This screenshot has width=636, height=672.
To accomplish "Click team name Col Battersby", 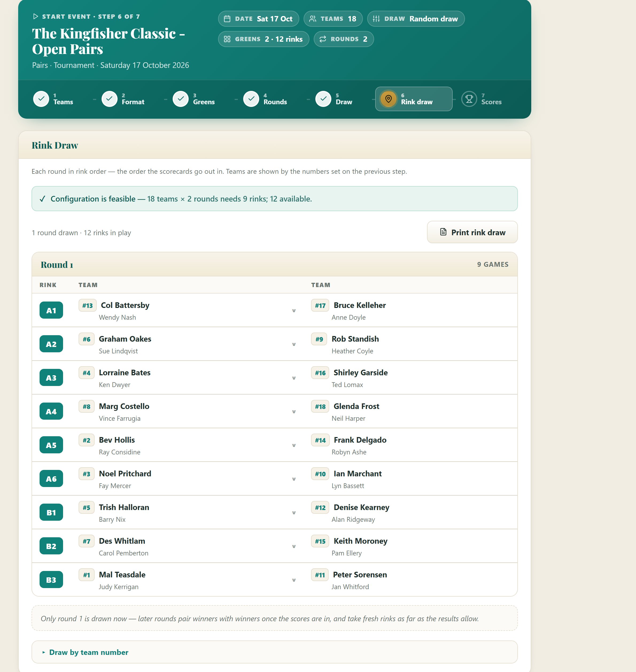I will click(125, 305).
